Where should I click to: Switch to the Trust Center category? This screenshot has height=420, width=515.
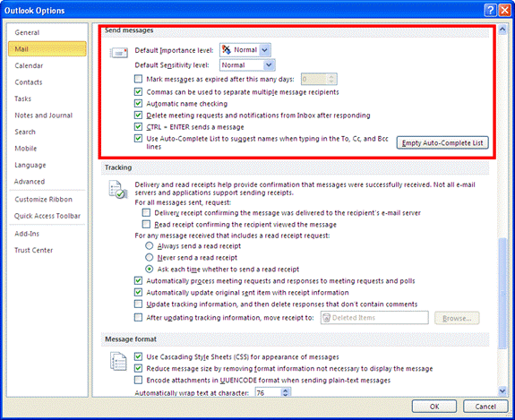[x=33, y=250]
